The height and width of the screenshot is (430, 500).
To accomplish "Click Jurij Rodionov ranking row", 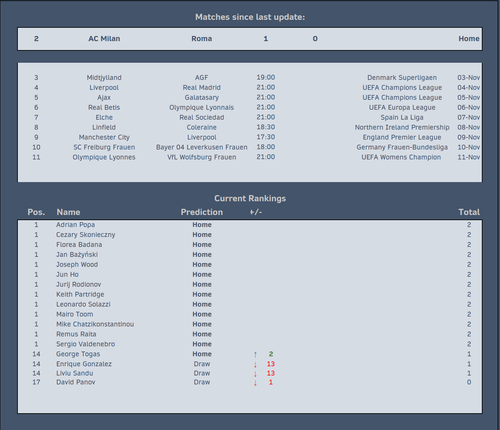I will click(250, 285).
